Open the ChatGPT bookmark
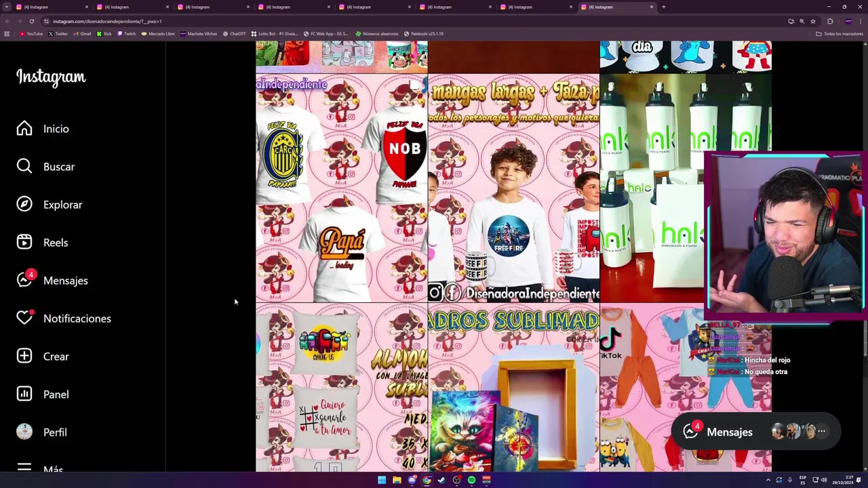Image resolution: width=868 pixels, height=488 pixels. pyautogui.click(x=235, y=34)
